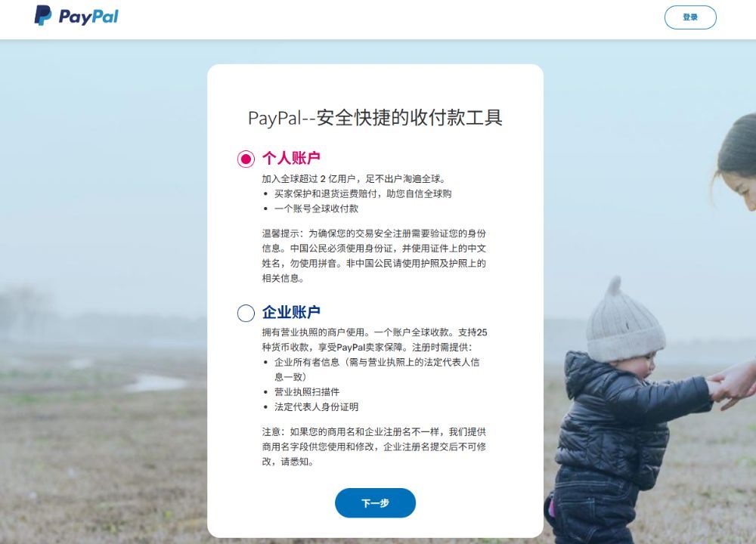Click the 企业所有者信息 bullet item
Screen dimensions: 756x544
(x=376, y=369)
